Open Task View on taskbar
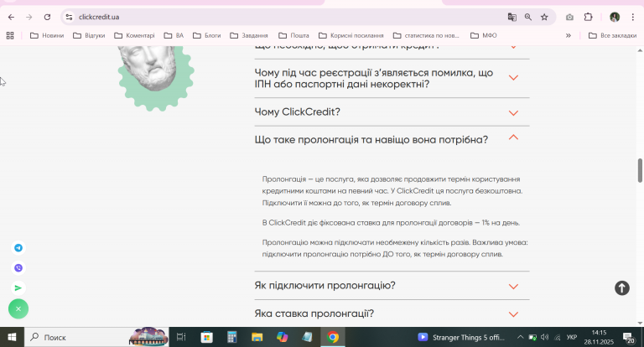 tap(181, 337)
